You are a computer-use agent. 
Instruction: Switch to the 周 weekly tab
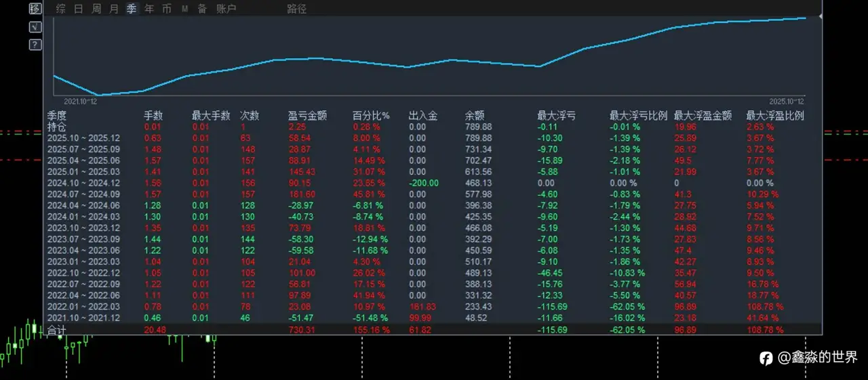pos(96,9)
